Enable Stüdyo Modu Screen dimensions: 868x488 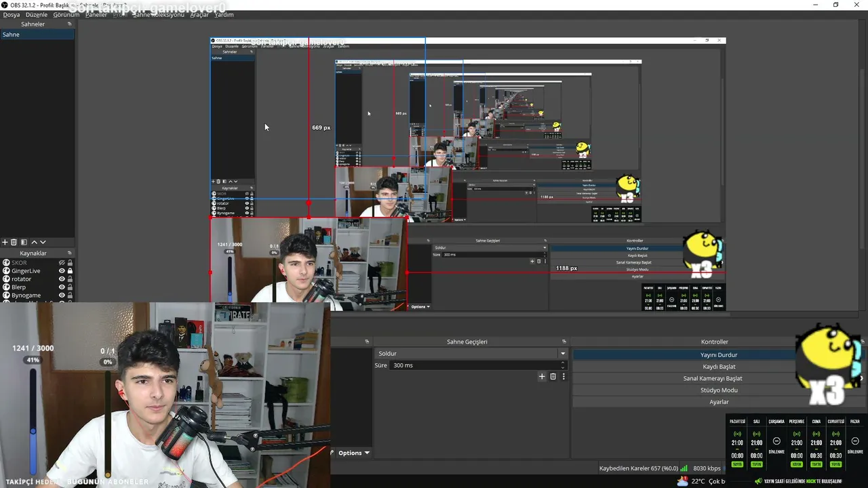tap(719, 390)
